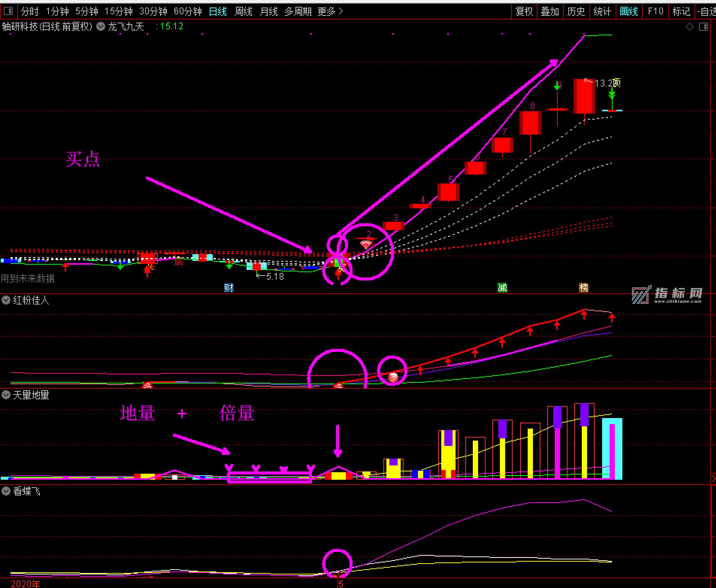Click candle numbered 8
This screenshot has height=588, width=716.
(x=530, y=123)
